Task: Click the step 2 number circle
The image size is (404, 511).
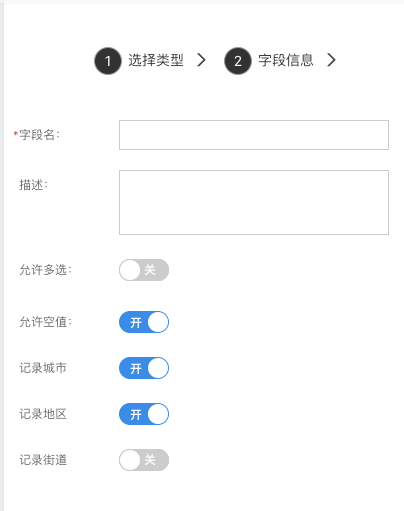Action: 238,61
